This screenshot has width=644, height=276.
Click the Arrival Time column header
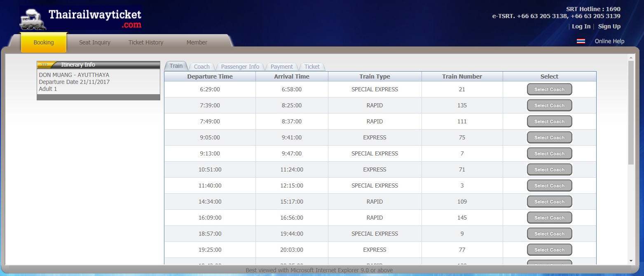pyautogui.click(x=292, y=77)
